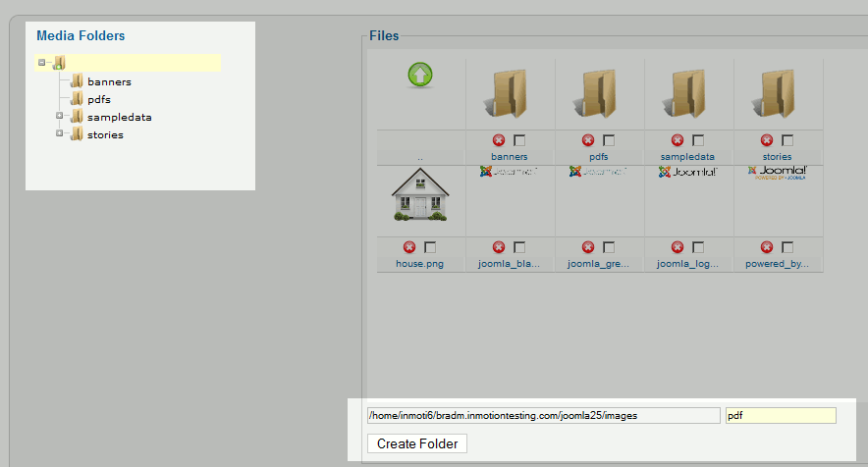This screenshot has width=868, height=467.
Task: Click pdfs folder icon in tree
Action: click(x=77, y=99)
